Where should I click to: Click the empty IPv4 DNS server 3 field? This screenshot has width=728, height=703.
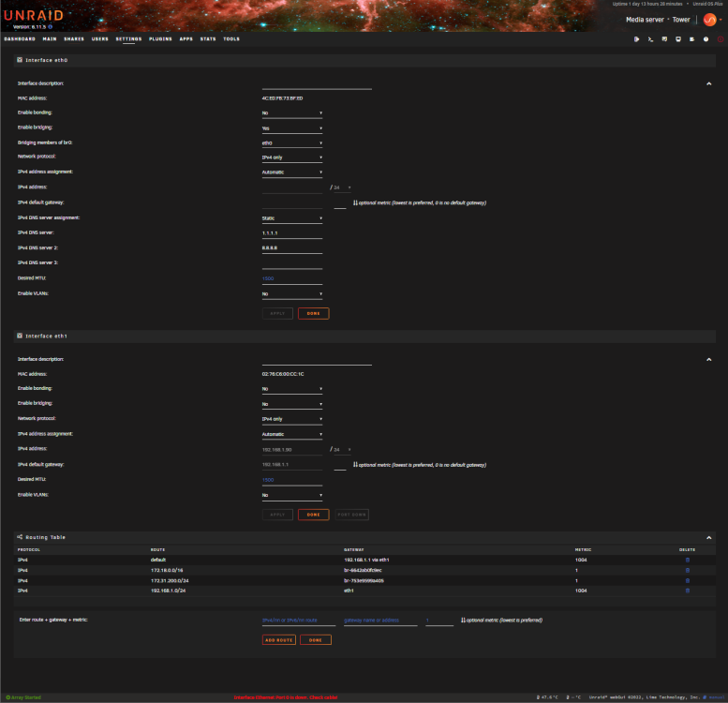(292, 263)
